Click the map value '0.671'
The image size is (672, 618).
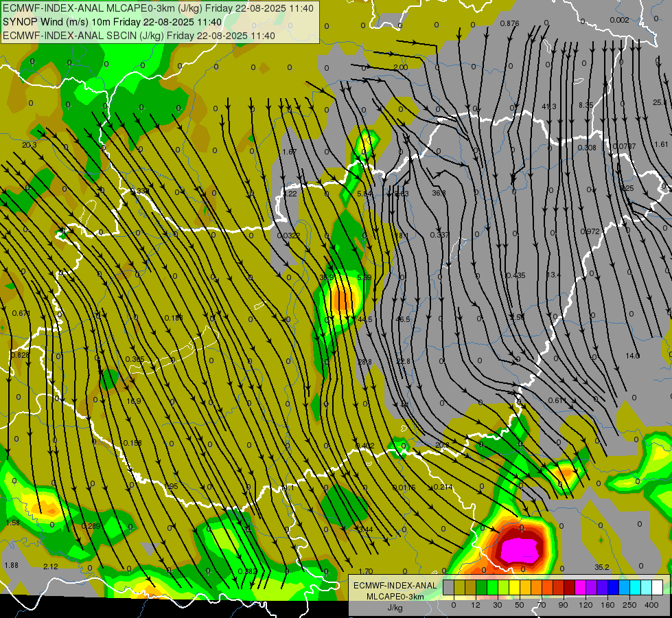(21, 314)
